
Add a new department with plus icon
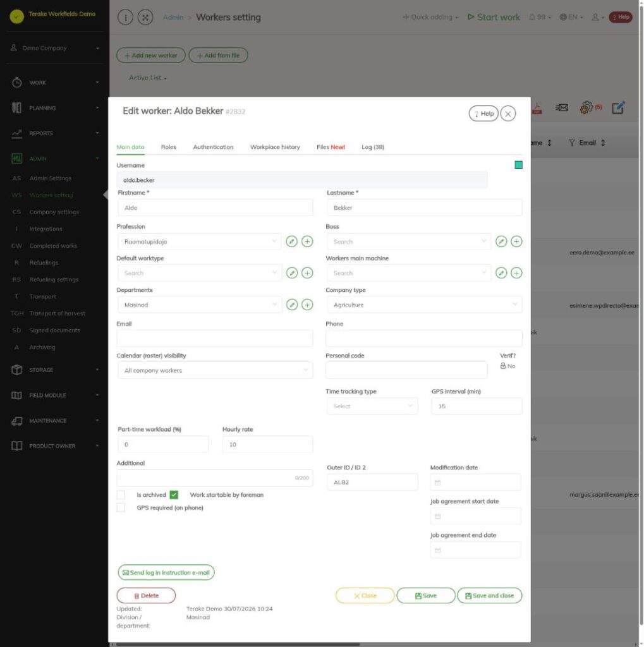click(x=307, y=305)
